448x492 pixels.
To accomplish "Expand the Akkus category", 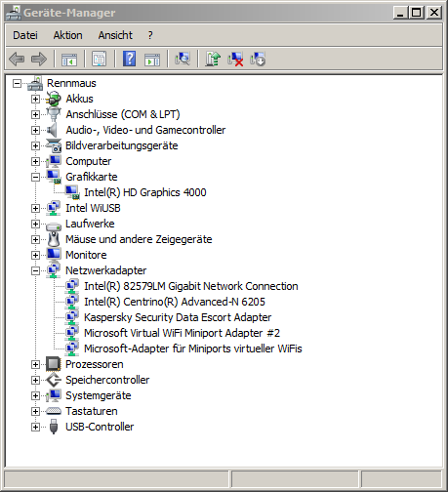I will pyautogui.click(x=35, y=100).
